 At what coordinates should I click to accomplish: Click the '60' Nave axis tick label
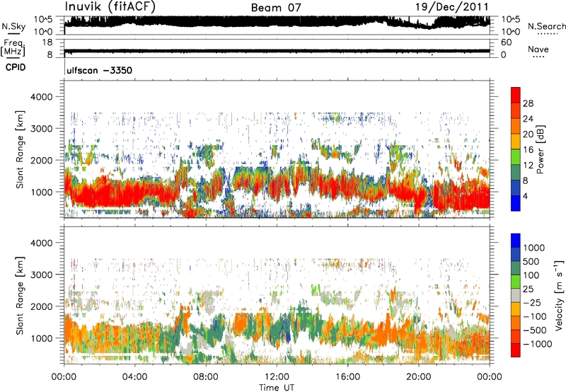point(507,42)
